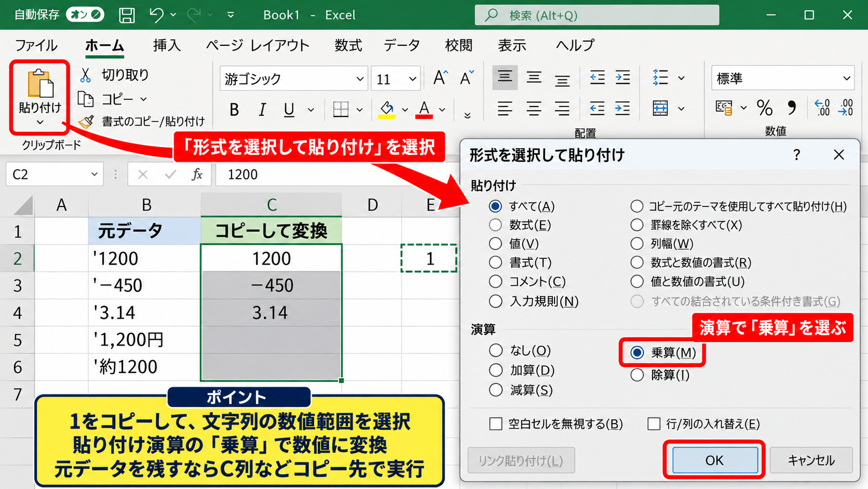Click the キャンセル button
The image size is (868, 489).
(x=811, y=460)
